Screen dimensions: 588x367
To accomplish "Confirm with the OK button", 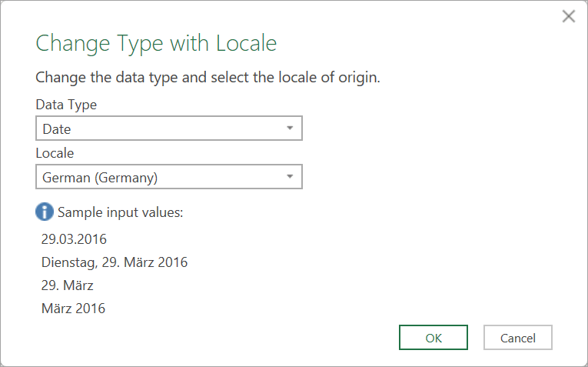I will tap(433, 338).
